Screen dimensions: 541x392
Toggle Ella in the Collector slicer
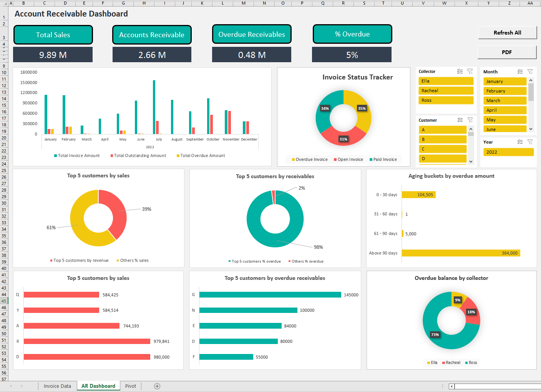446,81
